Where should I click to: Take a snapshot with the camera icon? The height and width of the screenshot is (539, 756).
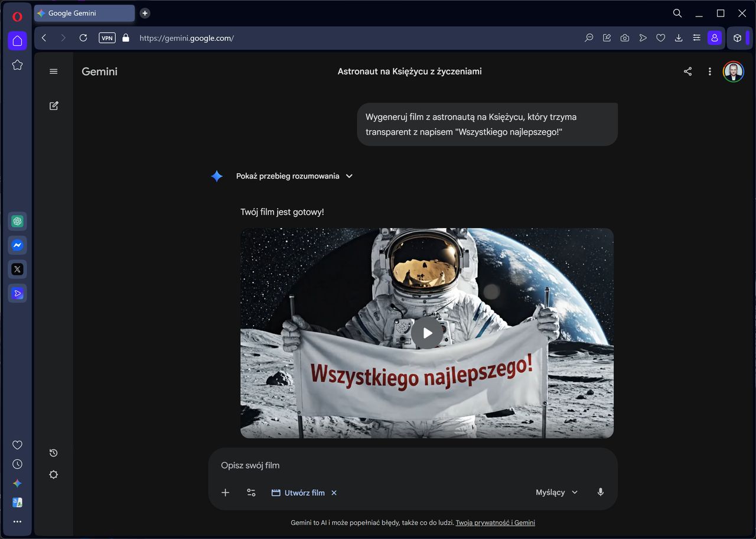coord(624,37)
